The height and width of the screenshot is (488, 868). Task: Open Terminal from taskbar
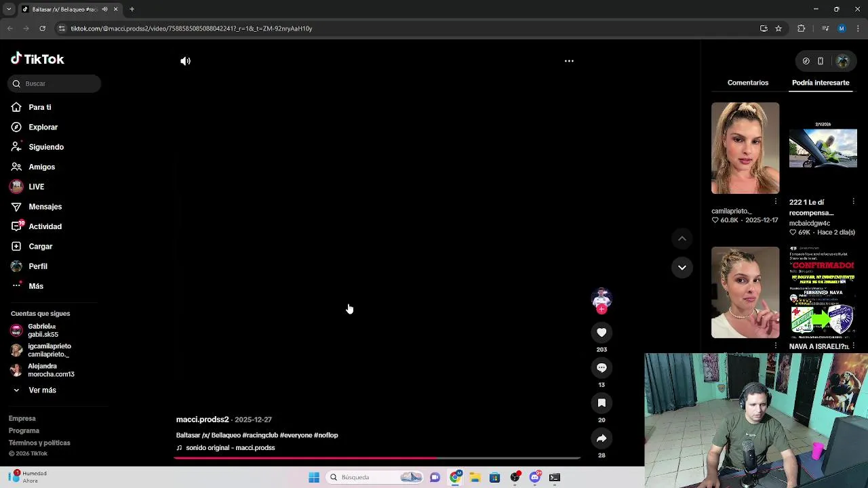coord(555,477)
